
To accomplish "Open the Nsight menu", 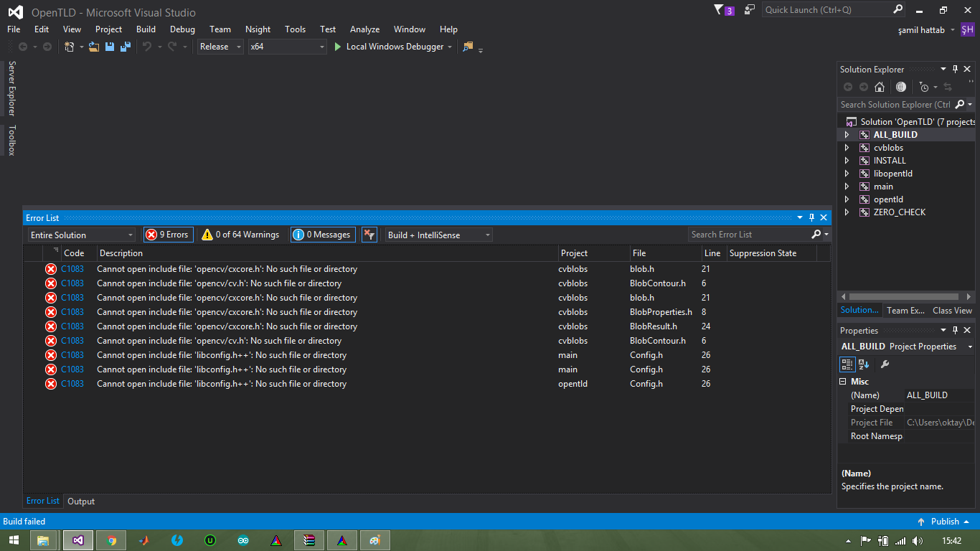I will tap(258, 29).
